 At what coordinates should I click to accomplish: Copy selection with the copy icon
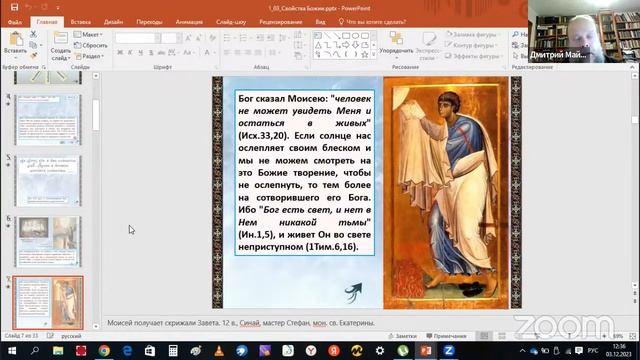coord(33,45)
